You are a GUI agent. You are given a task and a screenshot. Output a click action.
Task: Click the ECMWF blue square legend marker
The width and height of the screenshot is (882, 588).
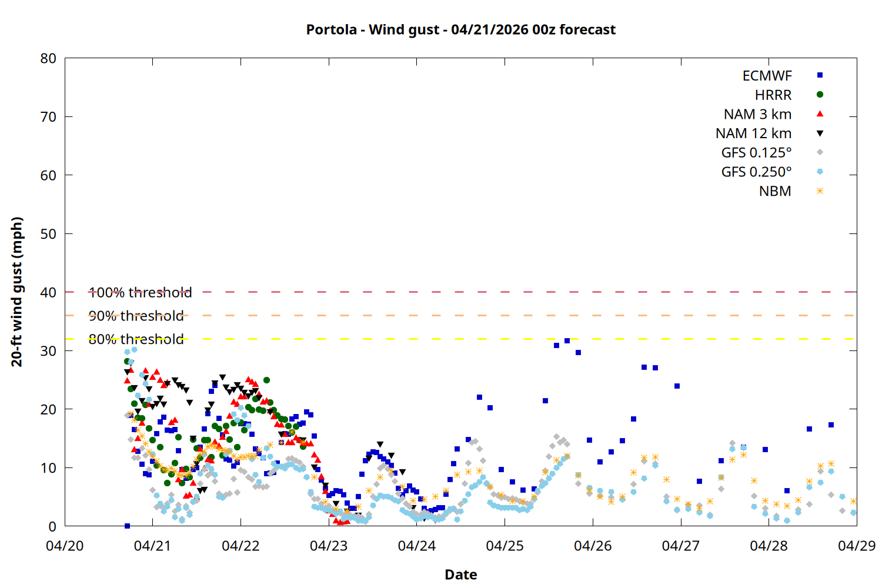[820, 75]
